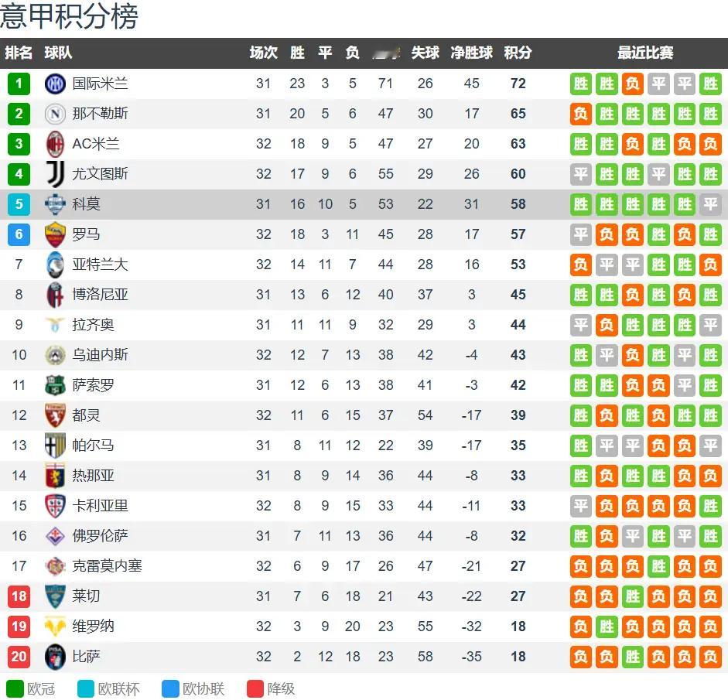728x700 pixels.
Task: Click the red 降级 legend swatch
Action: [x=255, y=688]
